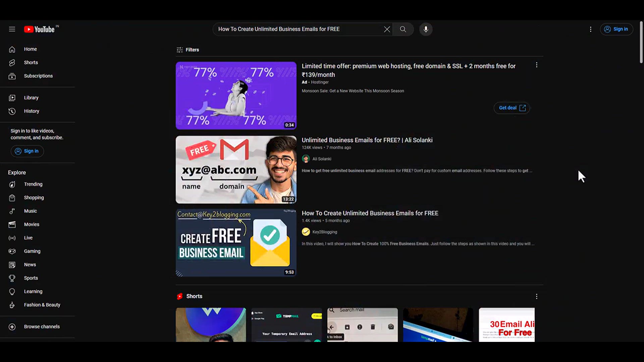Viewport: 644px width, 362px height.
Task: Click Hostinger advertiser name
Action: pos(320,82)
